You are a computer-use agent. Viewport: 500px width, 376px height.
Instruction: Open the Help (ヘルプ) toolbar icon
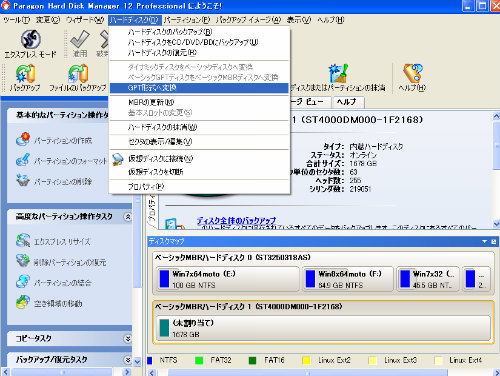tap(412, 73)
